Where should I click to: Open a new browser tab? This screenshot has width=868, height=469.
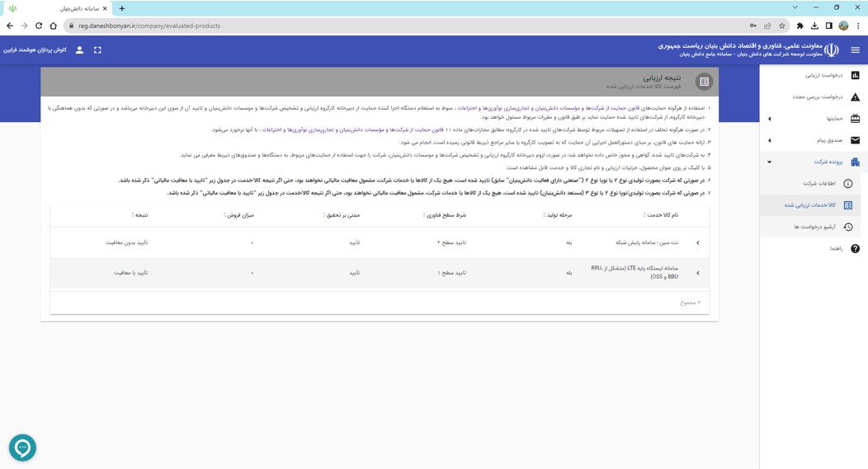click(x=122, y=8)
